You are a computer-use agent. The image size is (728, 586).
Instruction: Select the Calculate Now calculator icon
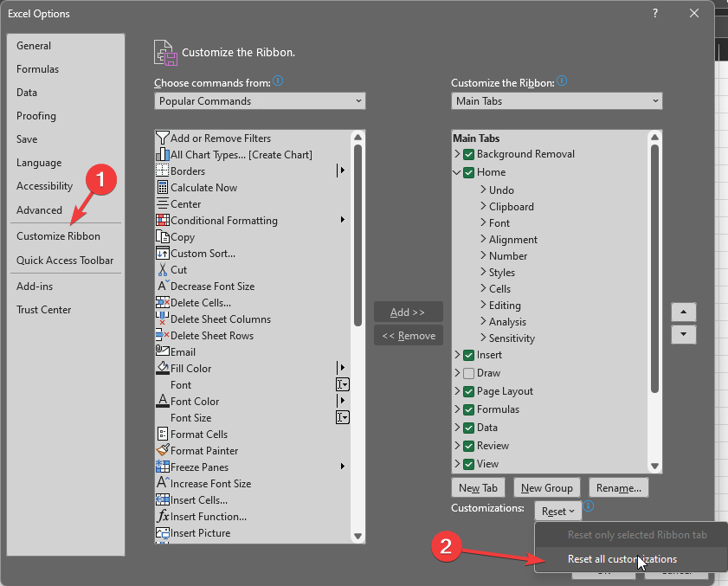[x=162, y=187]
